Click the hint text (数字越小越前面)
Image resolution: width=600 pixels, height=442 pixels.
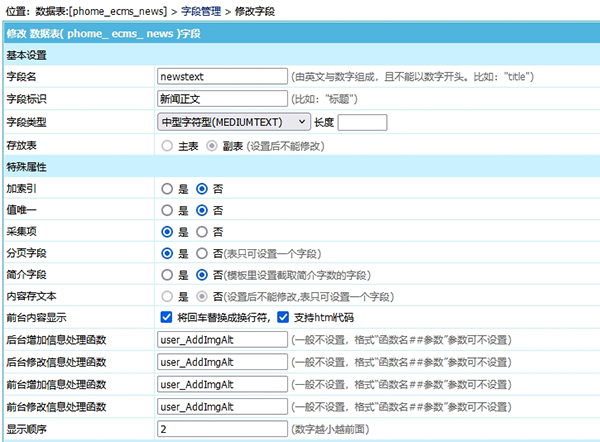(330, 429)
